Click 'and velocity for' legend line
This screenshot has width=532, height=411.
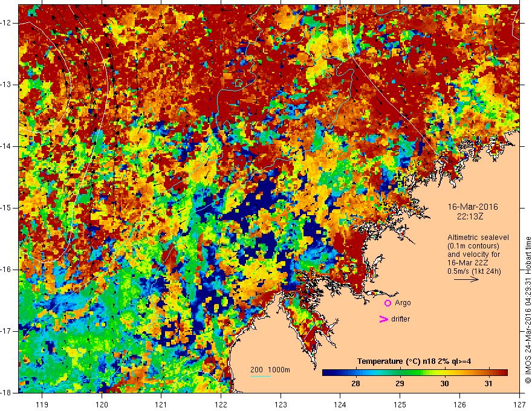[x=473, y=254]
